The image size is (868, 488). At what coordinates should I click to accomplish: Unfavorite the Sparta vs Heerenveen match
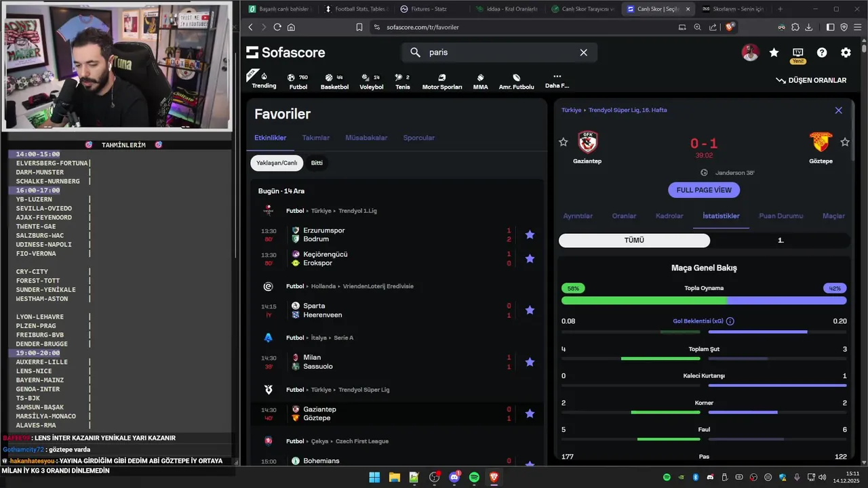pos(530,310)
